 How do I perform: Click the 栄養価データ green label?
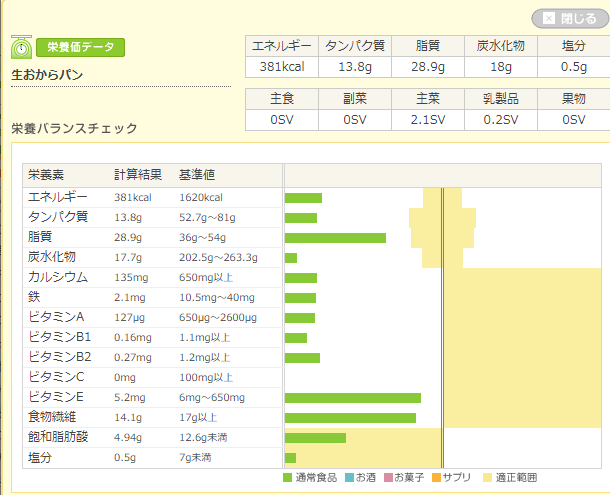click(x=81, y=47)
